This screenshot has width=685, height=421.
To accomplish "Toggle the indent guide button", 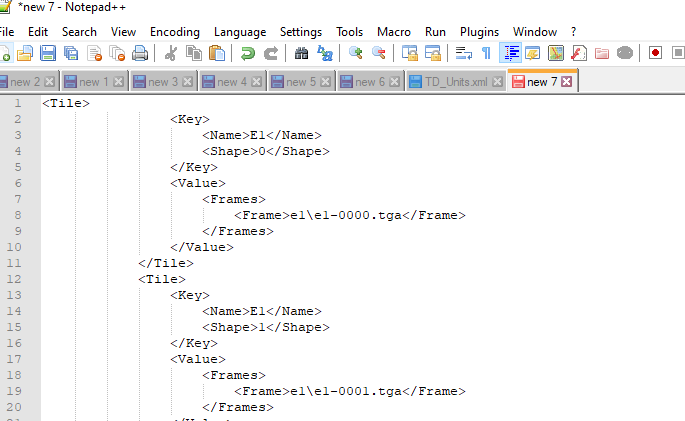I will coord(510,53).
